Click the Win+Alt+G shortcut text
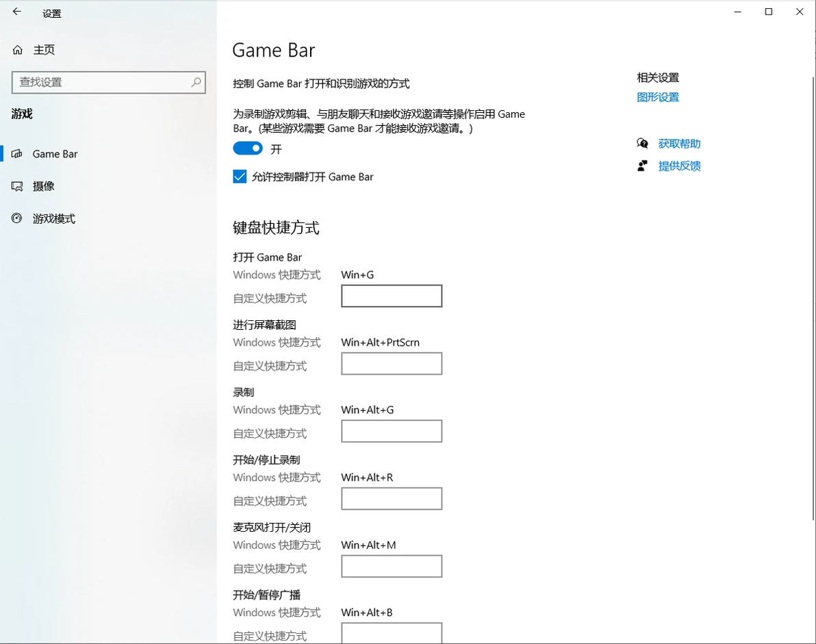 click(368, 410)
